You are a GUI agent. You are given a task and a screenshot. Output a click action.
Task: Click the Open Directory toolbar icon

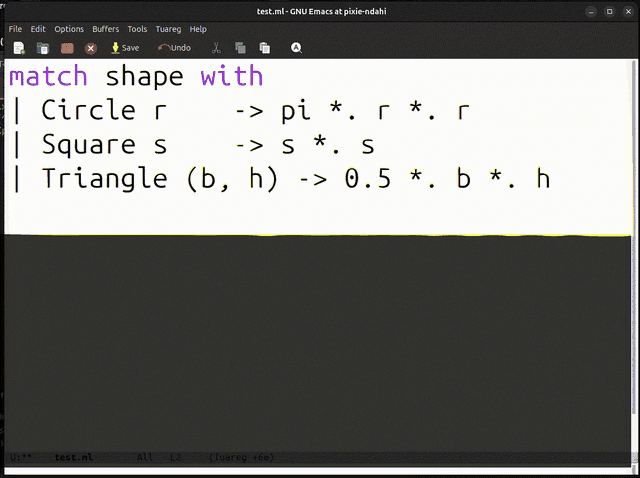pos(67,48)
